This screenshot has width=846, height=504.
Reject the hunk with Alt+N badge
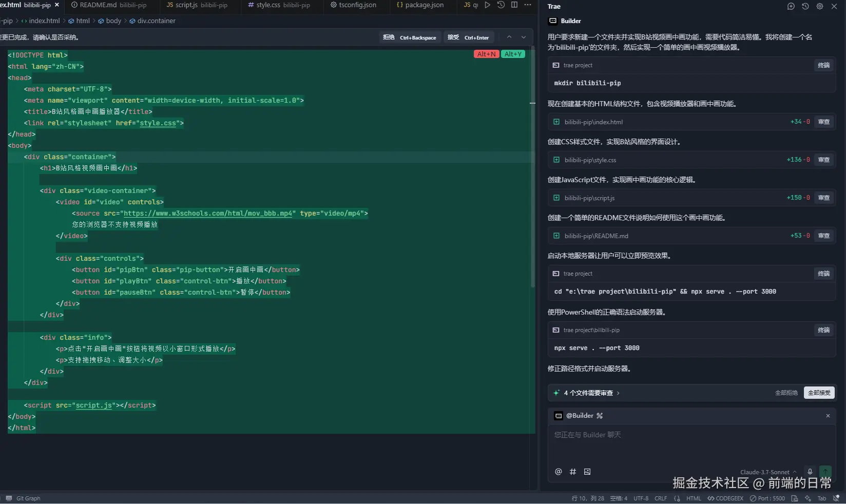tap(487, 54)
